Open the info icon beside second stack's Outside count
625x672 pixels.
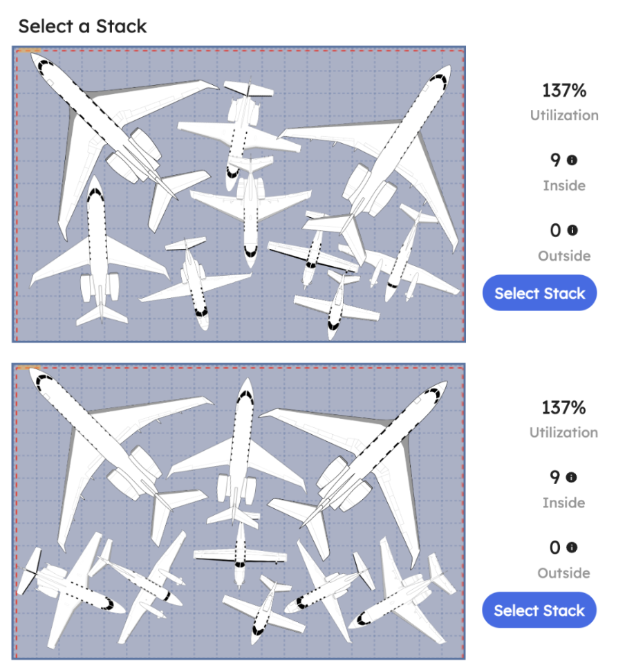[571, 548]
